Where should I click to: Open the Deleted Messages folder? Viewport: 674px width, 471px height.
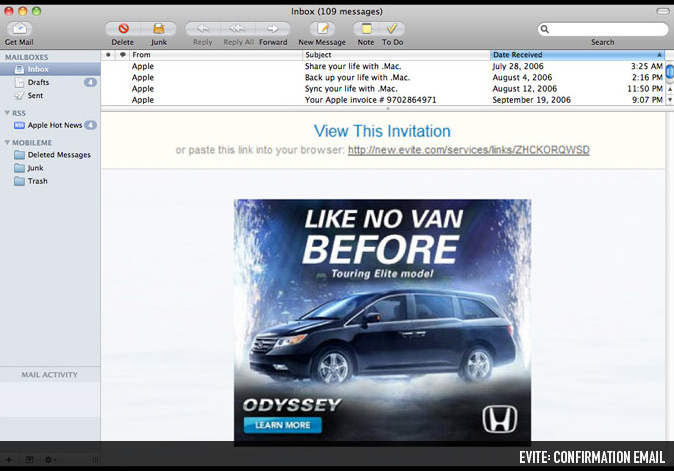(x=50, y=155)
